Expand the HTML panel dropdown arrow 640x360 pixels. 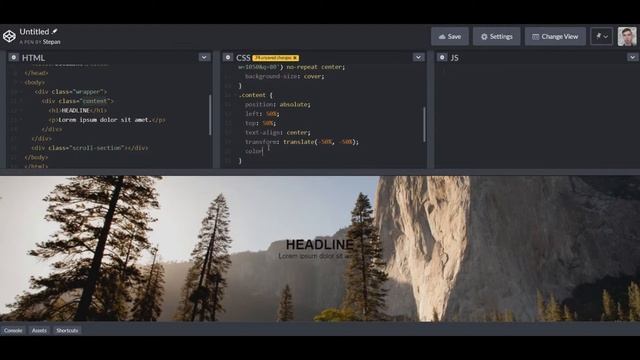click(204, 57)
